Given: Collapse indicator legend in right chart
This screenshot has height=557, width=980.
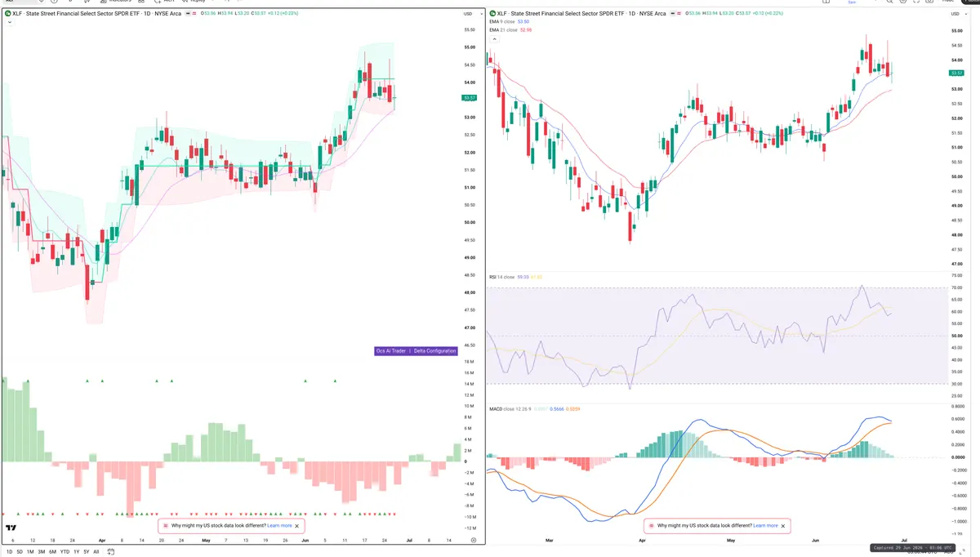Looking at the screenshot, I should click(493, 39).
